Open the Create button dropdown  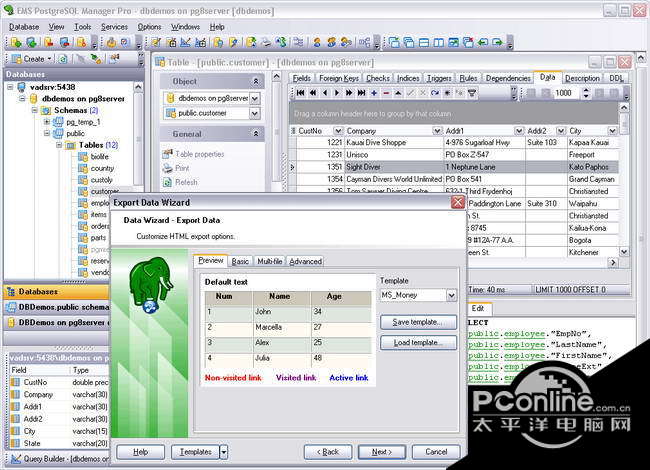pyautogui.click(x=50, y=59)
